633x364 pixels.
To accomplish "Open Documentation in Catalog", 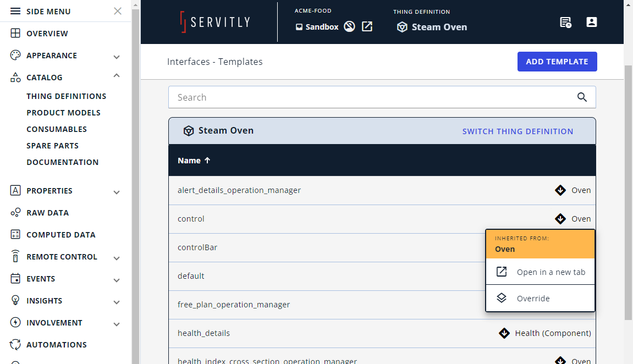I will (x=63, y=162).
